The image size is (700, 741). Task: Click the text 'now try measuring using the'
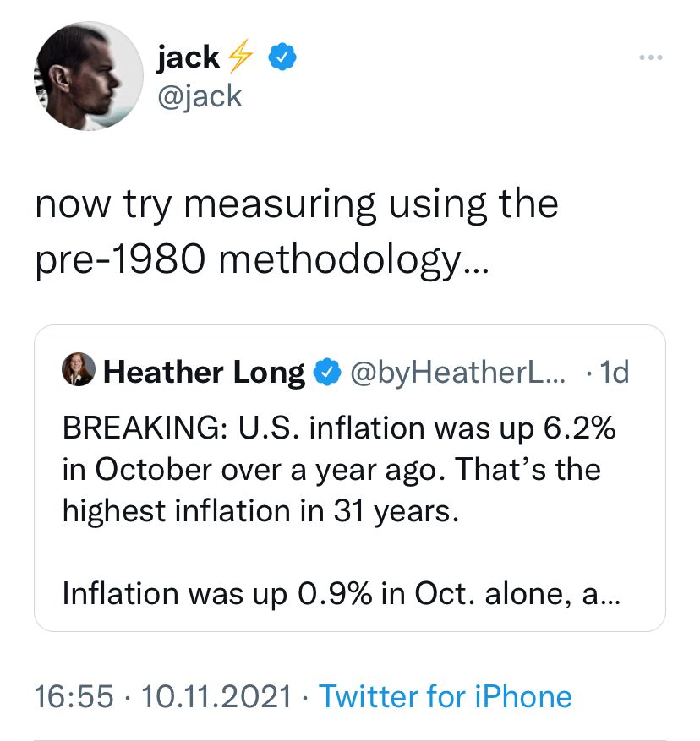click(297, 204)
